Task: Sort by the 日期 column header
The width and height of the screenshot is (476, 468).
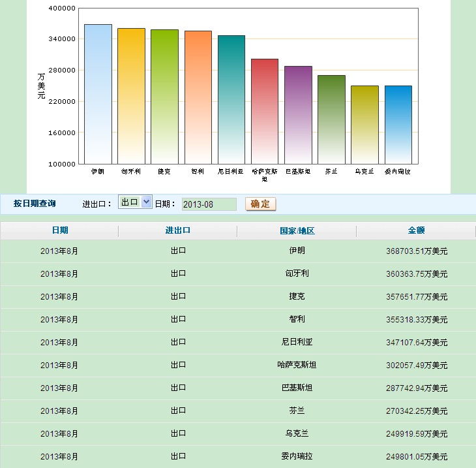Action: click(x=59, y=230)
